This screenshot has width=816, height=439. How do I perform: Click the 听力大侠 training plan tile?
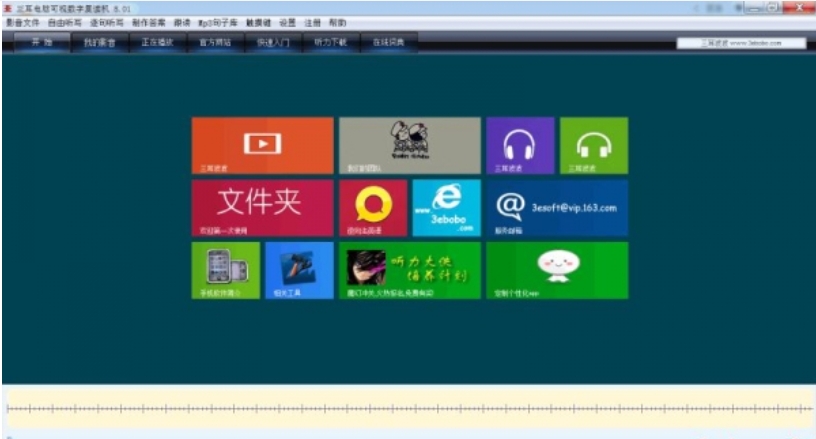pos(410,270)
